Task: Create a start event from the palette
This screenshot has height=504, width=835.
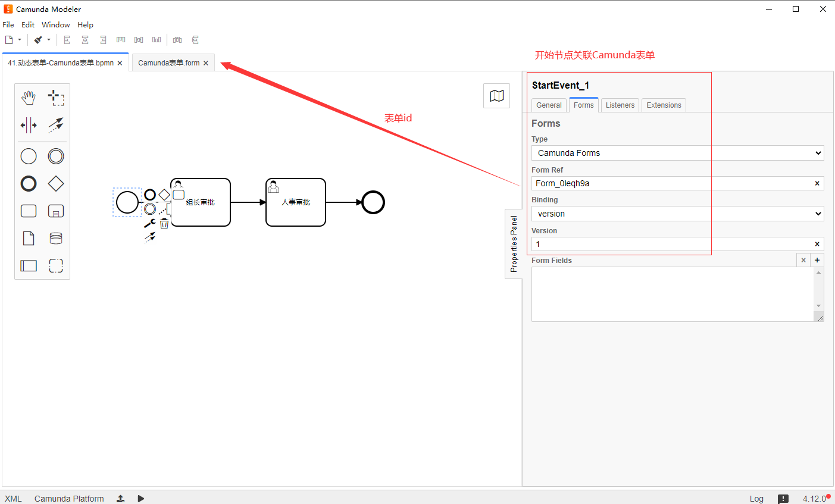Action: coord(29,156)
